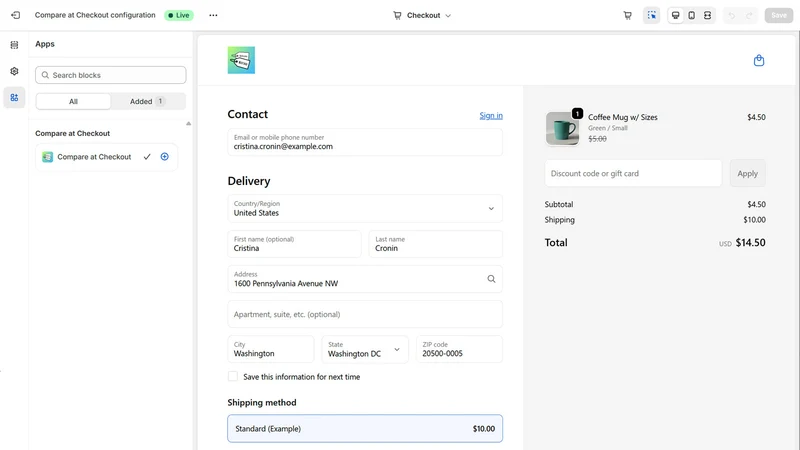
Task: Click the City field
Action: [x=270, y=349]
